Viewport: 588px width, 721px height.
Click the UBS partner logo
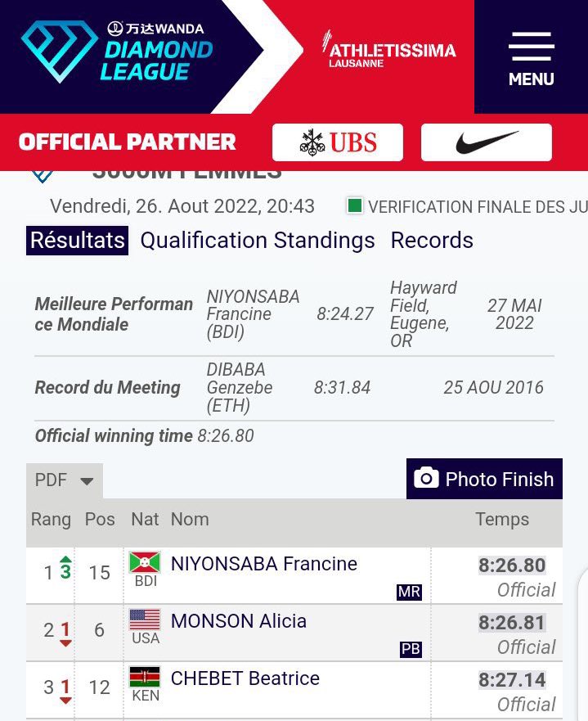[x=338, y=142]
